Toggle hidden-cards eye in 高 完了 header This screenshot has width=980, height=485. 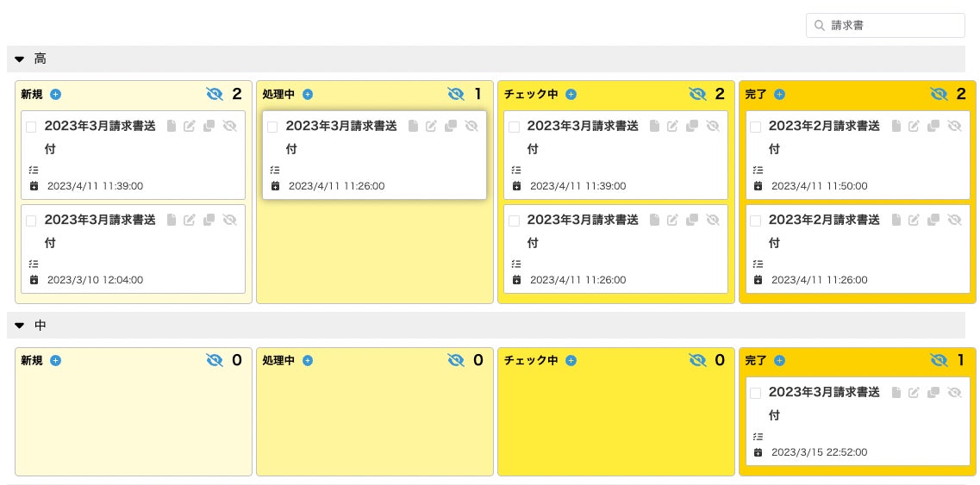tap(939, 95)
